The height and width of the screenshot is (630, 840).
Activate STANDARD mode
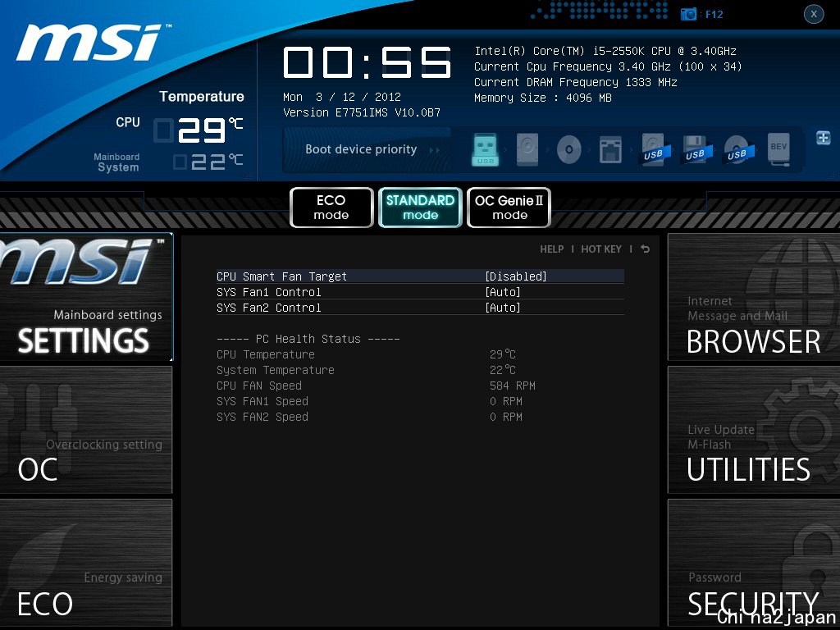tap(420, 208)
